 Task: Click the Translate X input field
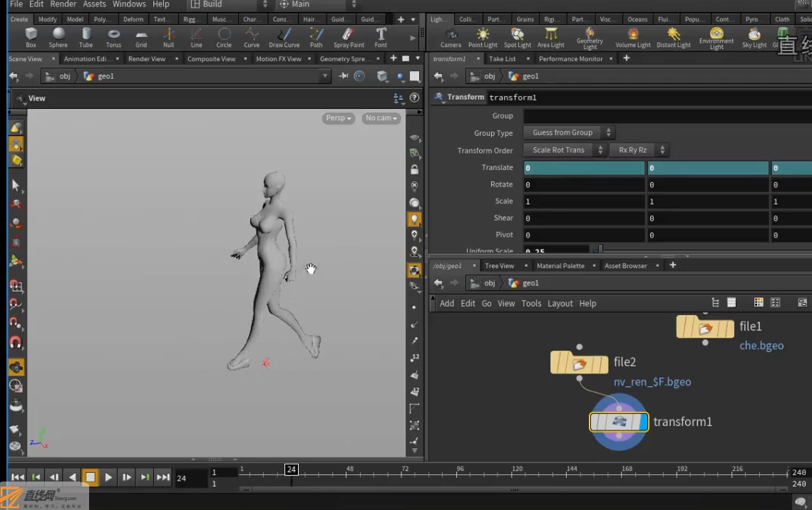(584, 167)
